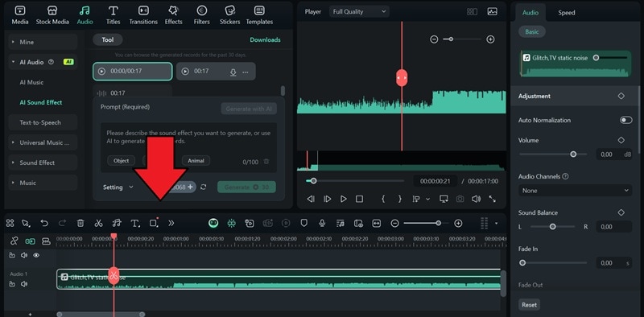This screenshot has height=317, width=644.
Task: Stop playback
Action: (359, 199)
